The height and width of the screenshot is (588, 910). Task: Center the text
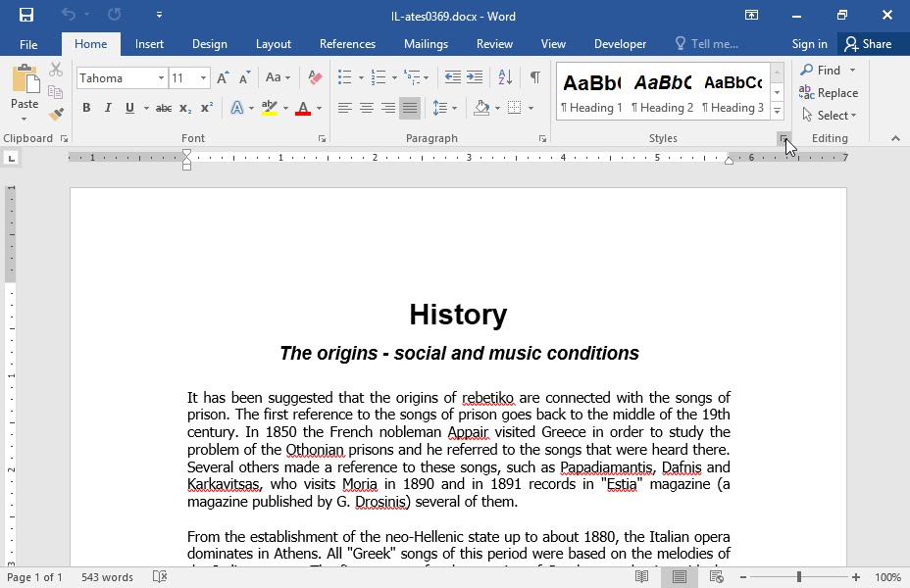pos(366,108)
